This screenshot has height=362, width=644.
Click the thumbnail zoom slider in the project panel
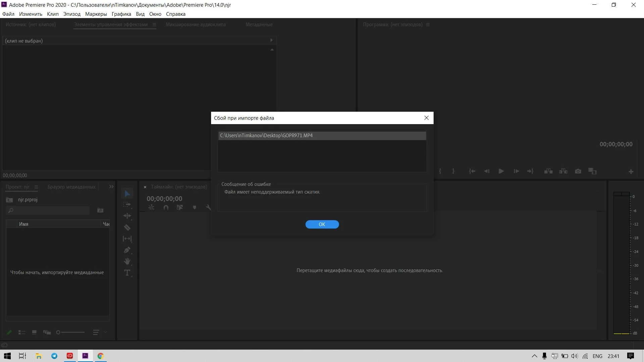point(70,332)
